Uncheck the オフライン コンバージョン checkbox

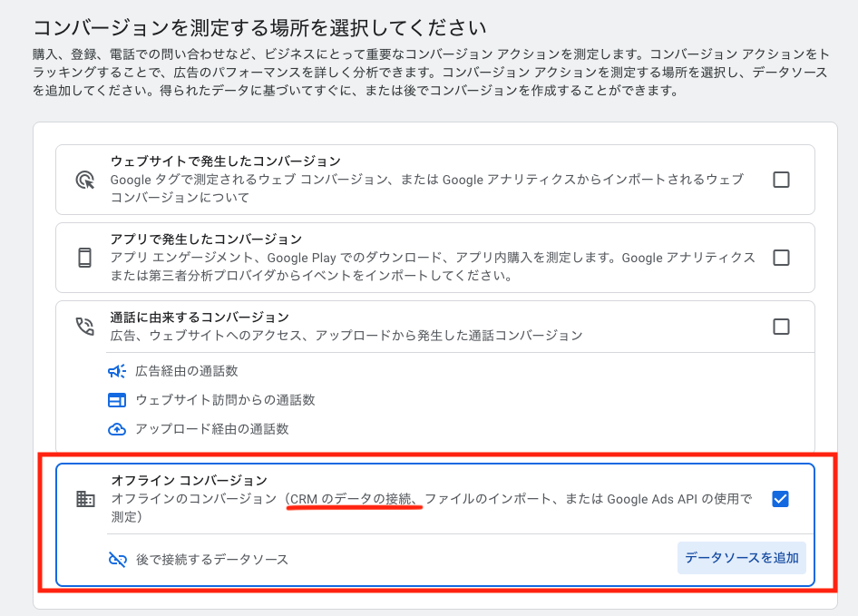coord(781,499)
